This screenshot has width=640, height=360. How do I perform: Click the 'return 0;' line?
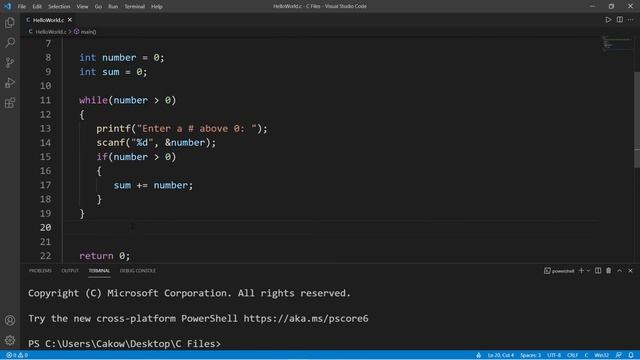[104, 256]
